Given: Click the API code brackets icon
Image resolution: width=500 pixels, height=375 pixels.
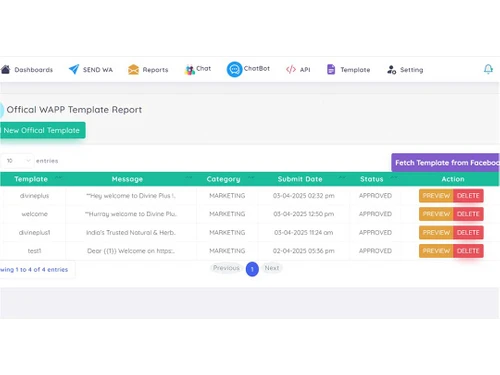Looking at the screenshot, I should click(291, 70).
